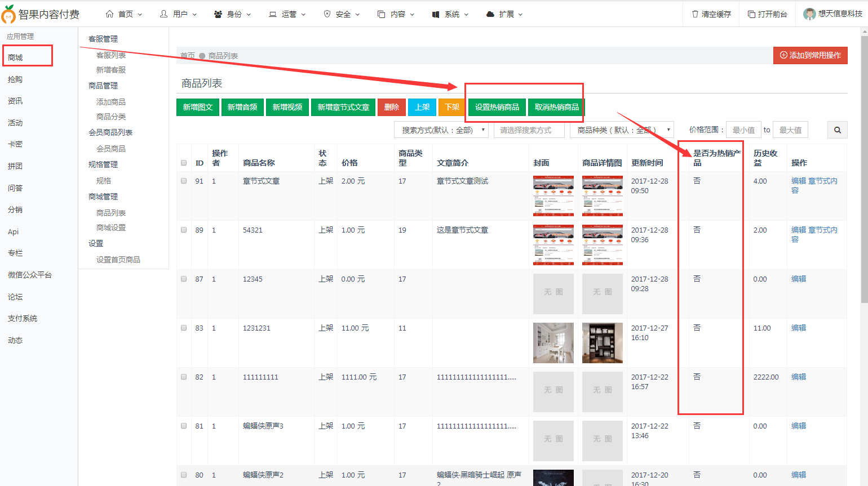This screenshot has width=868, height=486.
Task: Select 分销 in the left sidebar
Action: coord(15,209)
